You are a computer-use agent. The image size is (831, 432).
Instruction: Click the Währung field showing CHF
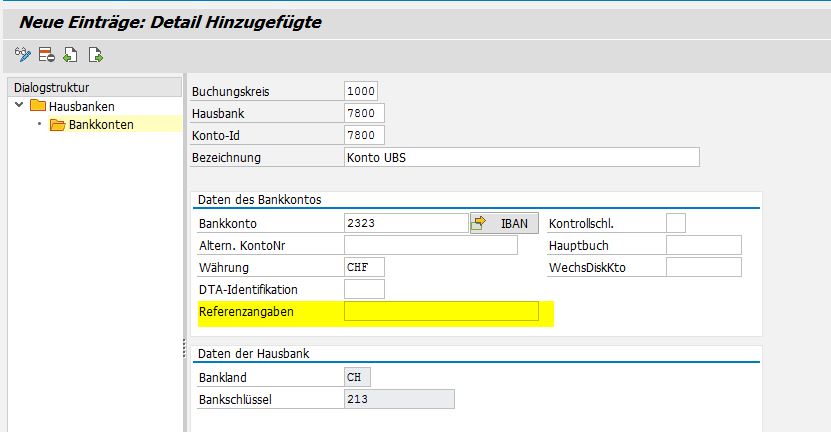coord(364,267)
